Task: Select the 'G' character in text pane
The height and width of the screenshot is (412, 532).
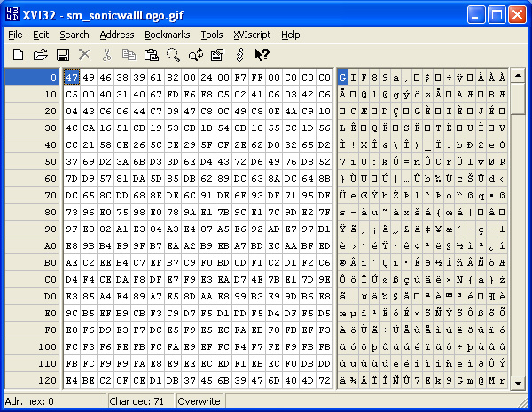Action: tap(343, 77)
